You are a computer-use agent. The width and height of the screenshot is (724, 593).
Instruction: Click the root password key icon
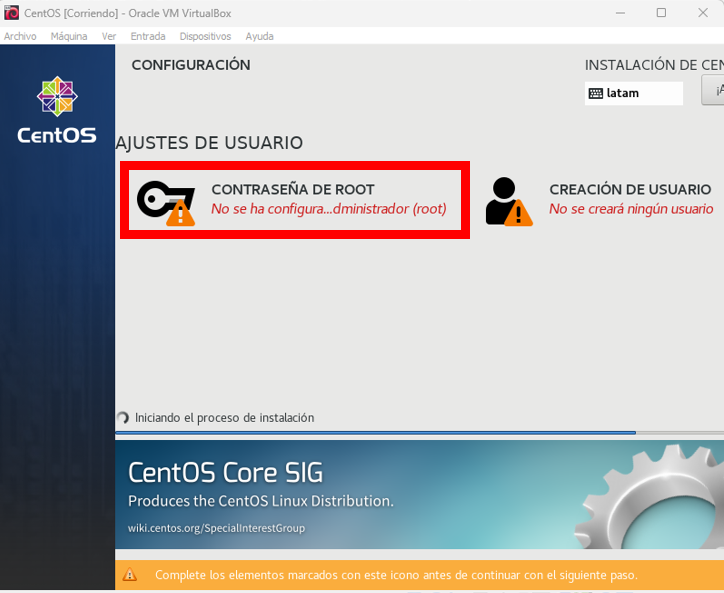(166, 202)
